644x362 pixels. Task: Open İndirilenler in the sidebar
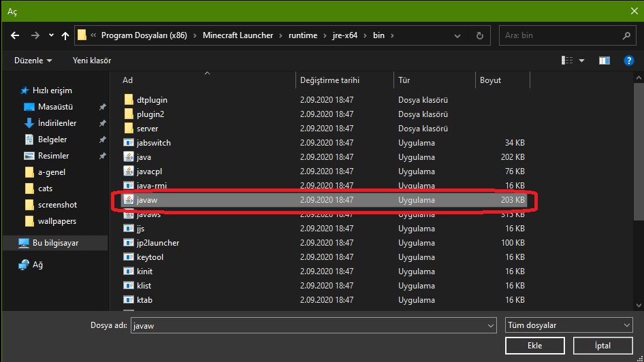57,123
